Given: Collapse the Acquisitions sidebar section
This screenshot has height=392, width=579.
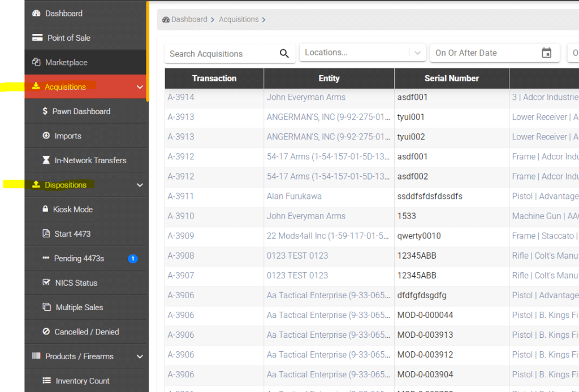Looking at the screenshot, I should click(x=140, y=87).
